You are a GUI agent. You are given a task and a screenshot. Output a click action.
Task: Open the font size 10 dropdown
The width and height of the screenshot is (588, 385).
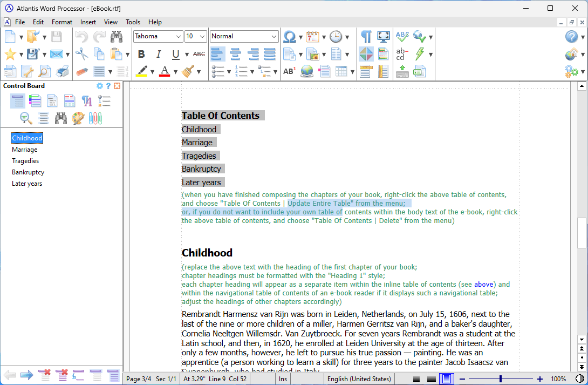[202, 36]
